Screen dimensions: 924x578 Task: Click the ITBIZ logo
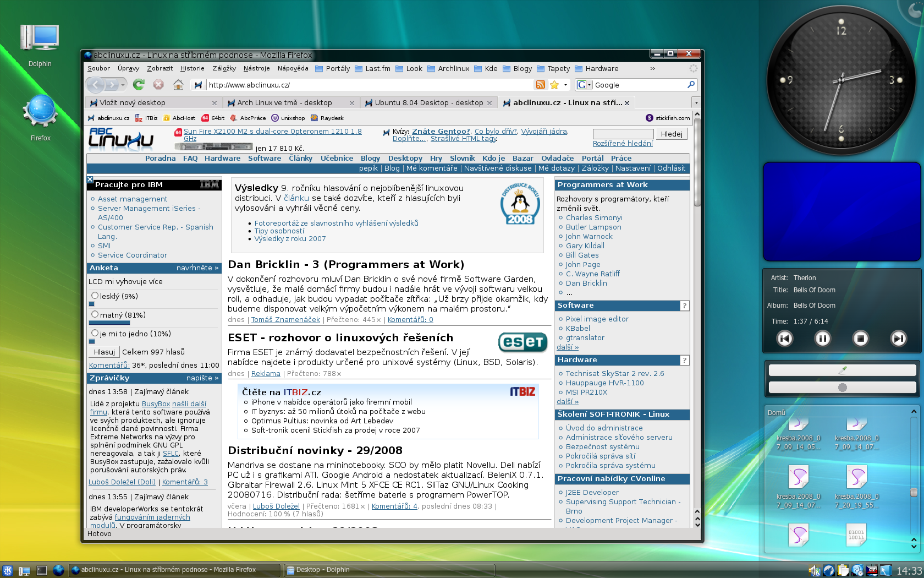[x=522, y=392]
